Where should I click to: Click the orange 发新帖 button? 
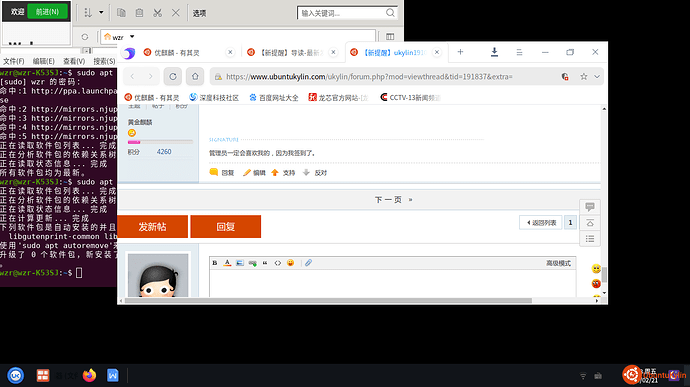point(152,227)
